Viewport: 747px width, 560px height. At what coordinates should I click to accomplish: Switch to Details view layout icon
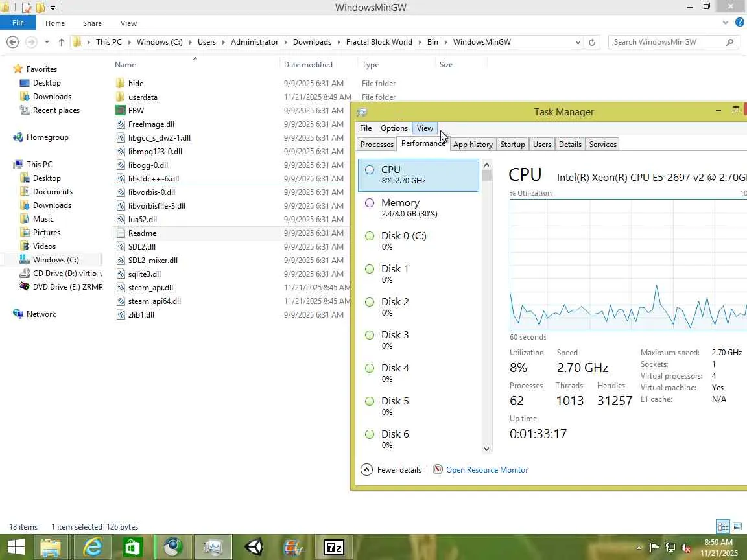coord(723,527)
